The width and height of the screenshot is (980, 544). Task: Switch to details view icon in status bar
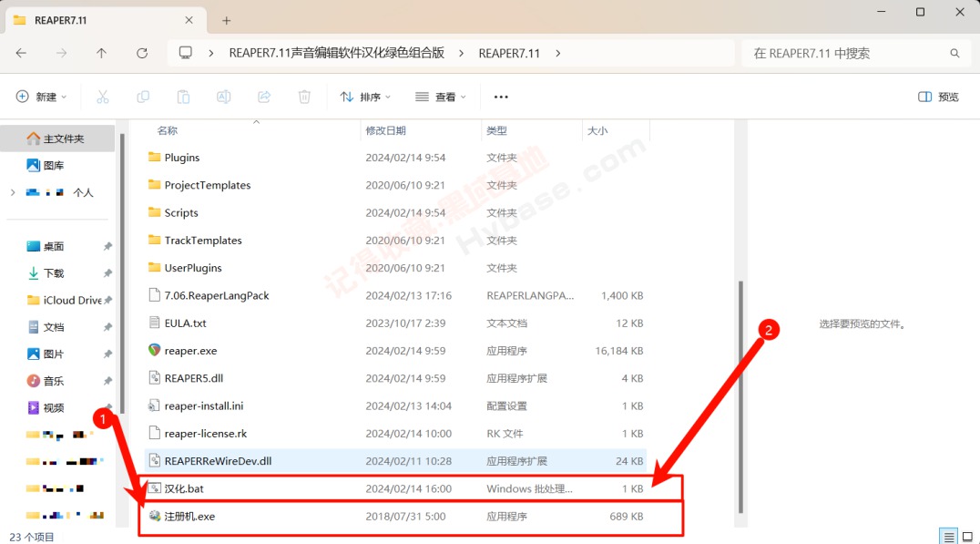(x=949, y=537)
